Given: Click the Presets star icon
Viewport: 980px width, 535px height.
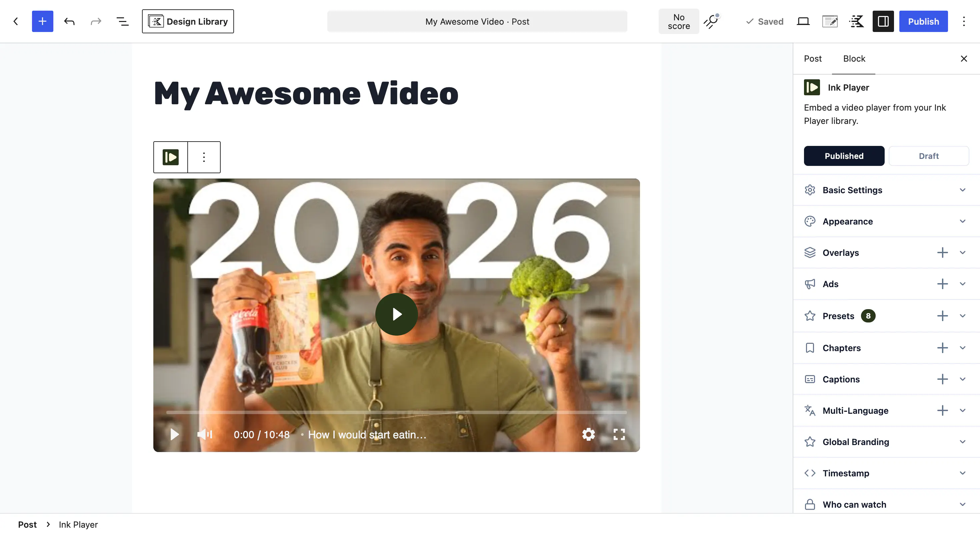Looking at the screenshot, I should pyautogui.click(x=810, y=315).
